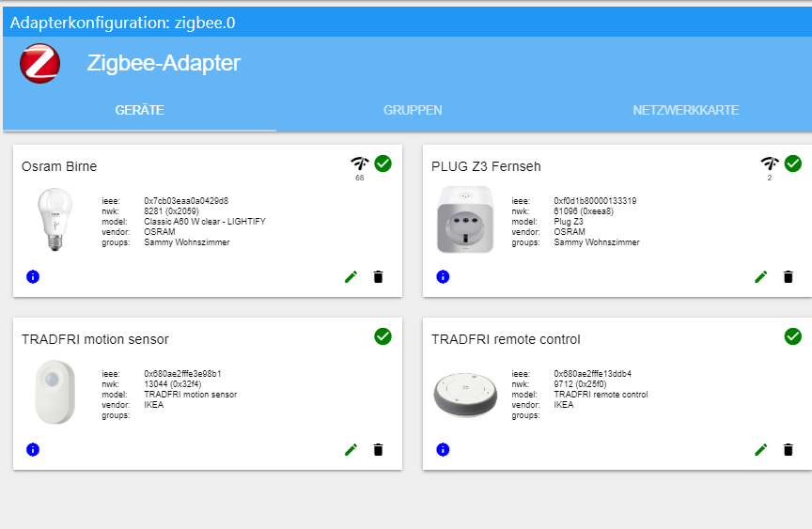Edit the TRADFRI motion sensor
This screenshot has width=812, height=529.
click(x=351, y=450)
